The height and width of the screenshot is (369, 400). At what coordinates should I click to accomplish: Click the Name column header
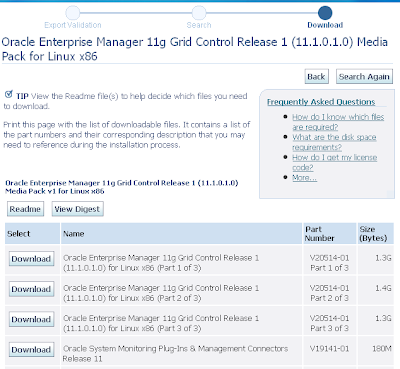(x=181, y=234)
